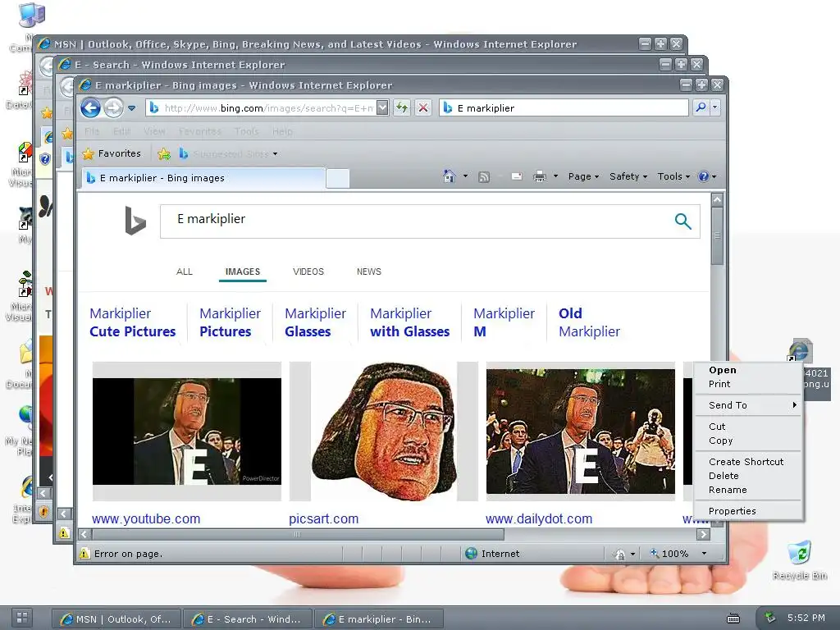Click the blue Help question icon
840x630 pixels.
(x=704, y=176)
